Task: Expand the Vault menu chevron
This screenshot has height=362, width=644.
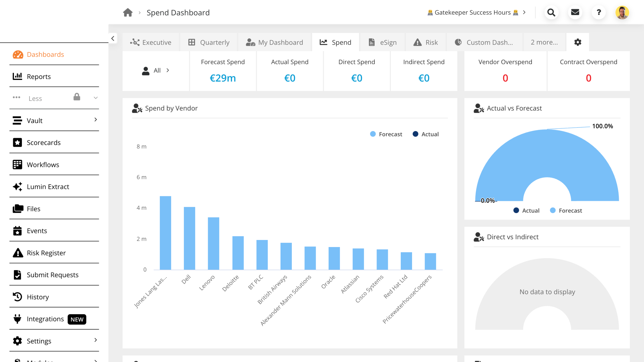Action: coord(95,120)
